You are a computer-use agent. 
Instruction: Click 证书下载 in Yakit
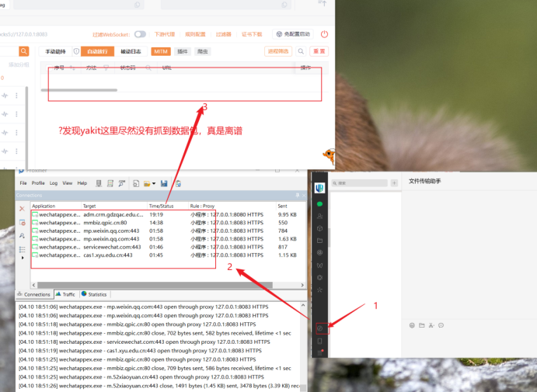point(252,34)
